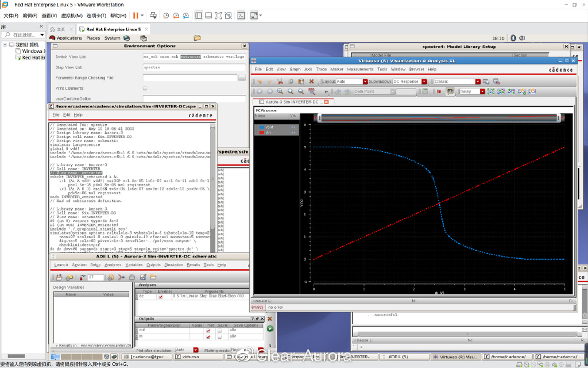Open the Applications menu in the Linux panel
The height and width of the screenshot is (368, 588).
pyautogui.click(x=69, y=38)
